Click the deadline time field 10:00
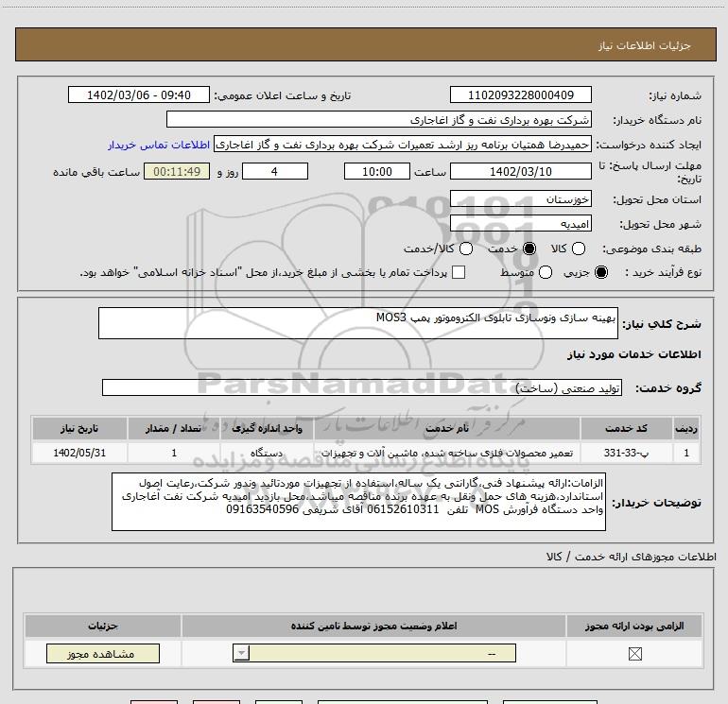728x704 pixels. click(x=377, y=171)
